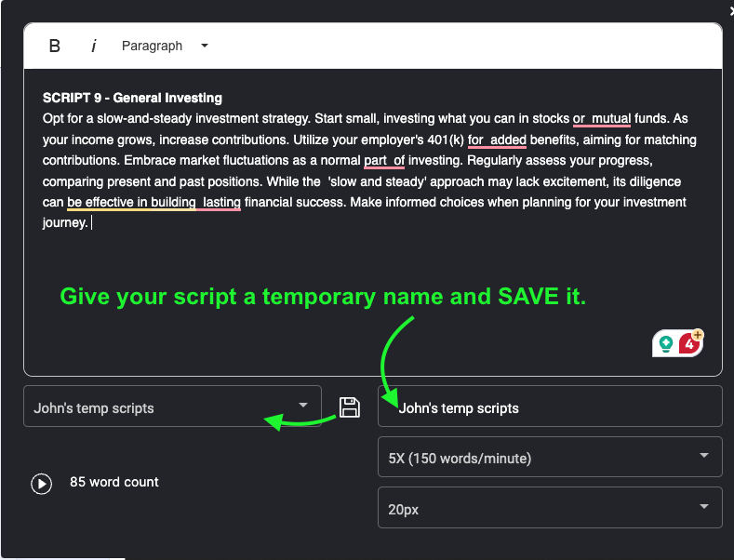The height and width of the screenshot is (560, 734).
Task: Click the underlined words "or mutual"
Action: click(602, 118)
